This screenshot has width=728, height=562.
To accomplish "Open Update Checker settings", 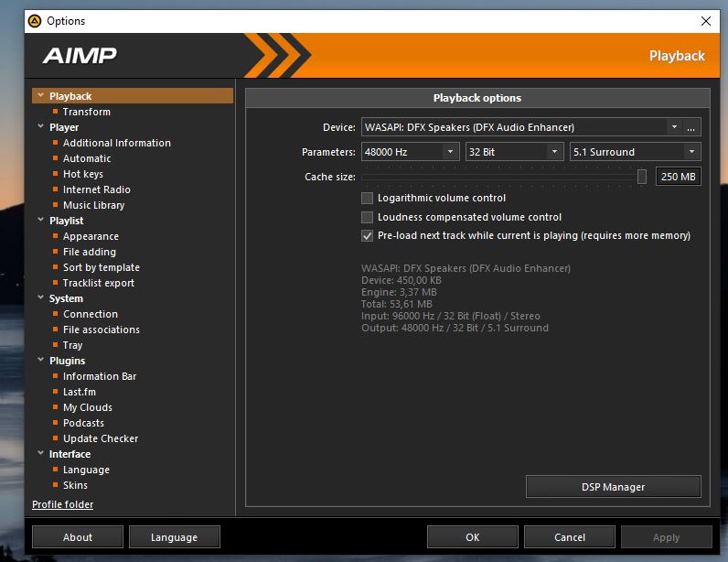I will [101, 438].
